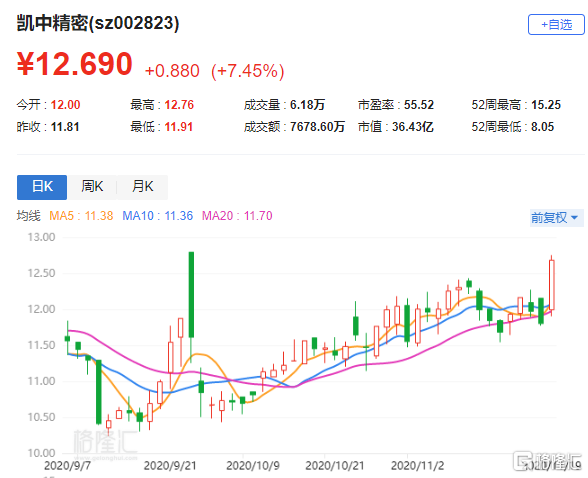Click 市值 value 36.43亿
Screen dimensions: 588x478
(413, 127)
